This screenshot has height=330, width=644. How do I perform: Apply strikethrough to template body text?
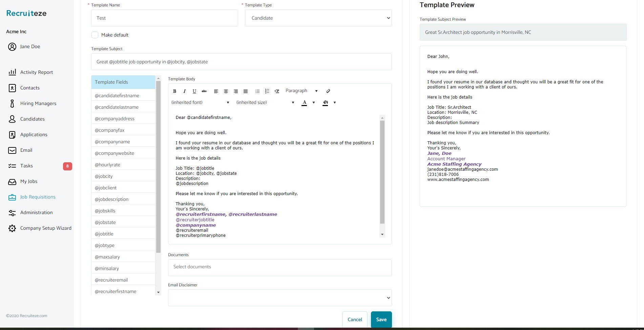(x=204, y=91)
